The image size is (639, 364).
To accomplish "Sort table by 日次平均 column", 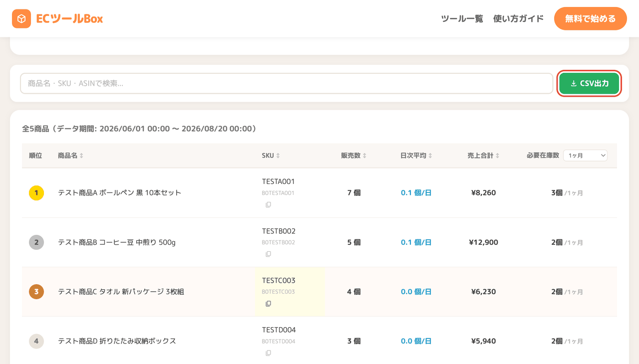I will click(x=416, y=156).
